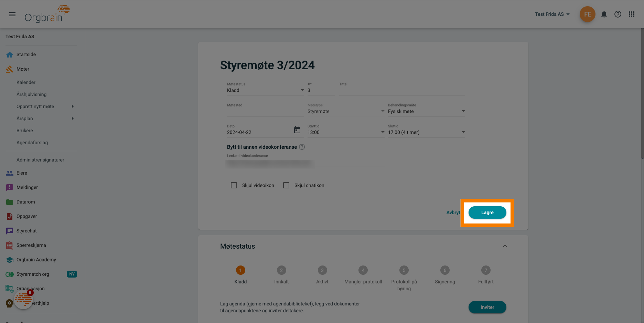This screenshot has width=644, height=323.
Task: Click the Lagre button
Action: point(487,212)
